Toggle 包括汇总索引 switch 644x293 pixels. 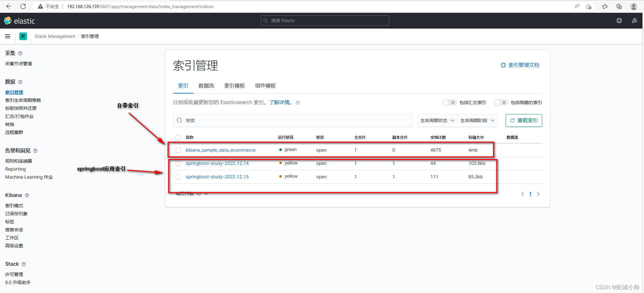(x=449, y=102)
